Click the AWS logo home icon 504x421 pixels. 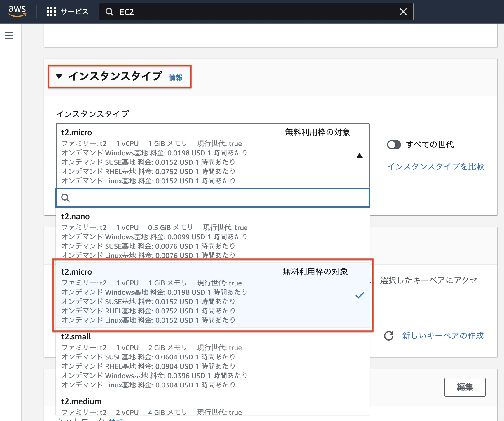[x=17, y=11]
